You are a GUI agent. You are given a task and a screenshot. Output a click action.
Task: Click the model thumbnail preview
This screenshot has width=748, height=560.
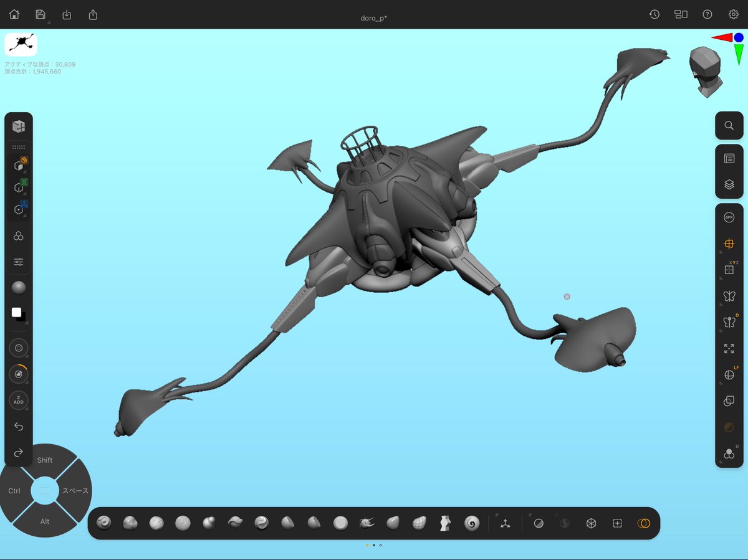[21, 45]
